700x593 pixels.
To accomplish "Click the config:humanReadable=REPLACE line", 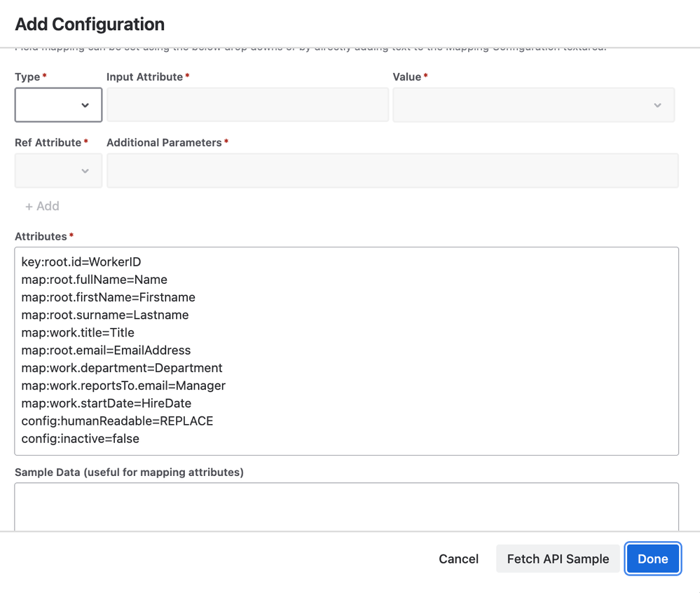I will pos(117,421).
